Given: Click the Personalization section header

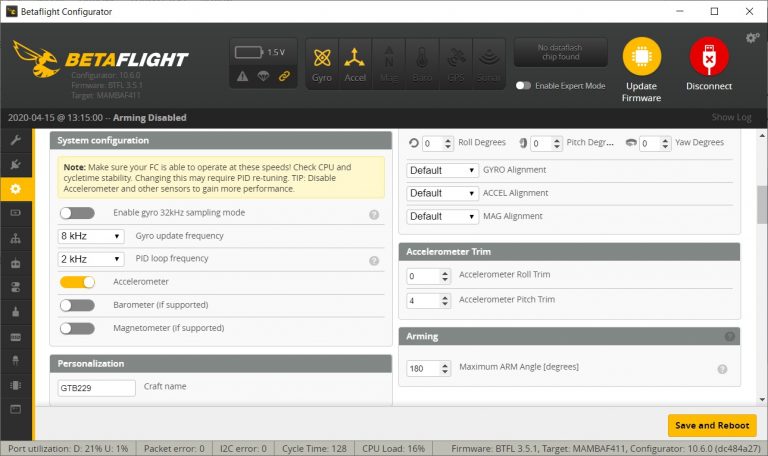Looking at the screenshot, I should point(221,363).
